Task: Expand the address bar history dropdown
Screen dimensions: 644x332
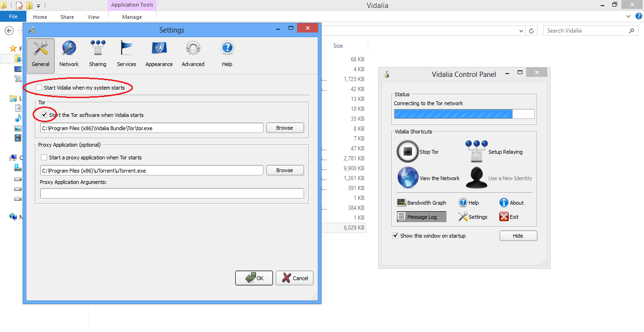Action: [521, 31]
